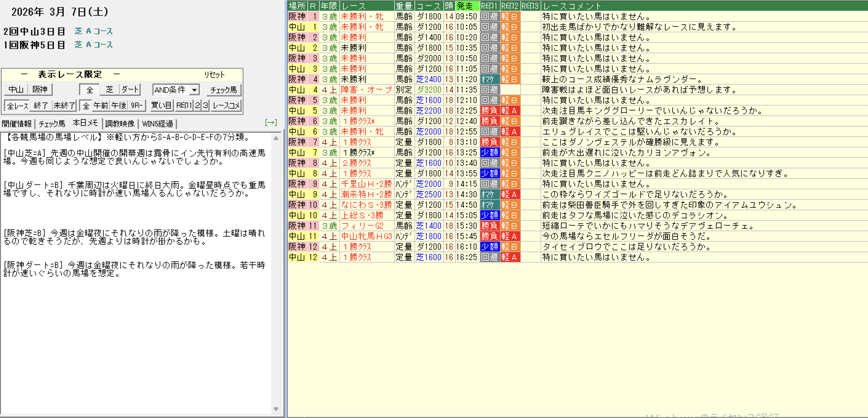Toggle the 芝 surface filter button

(x=109, y=90)
